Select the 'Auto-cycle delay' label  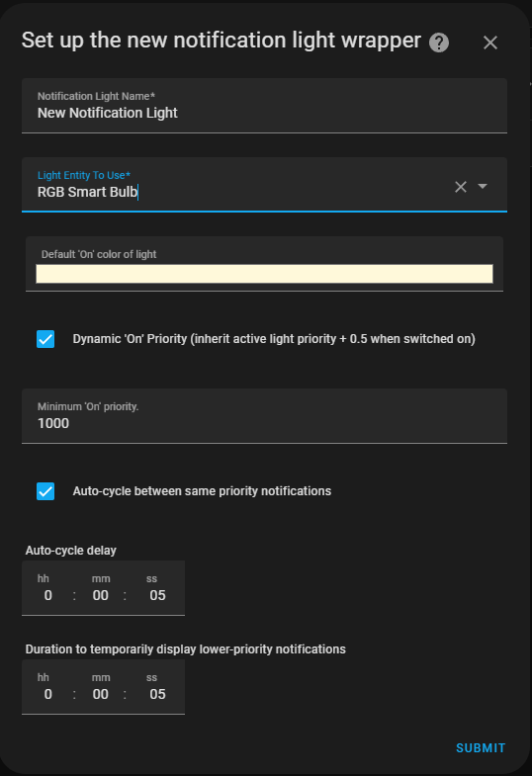71,551
